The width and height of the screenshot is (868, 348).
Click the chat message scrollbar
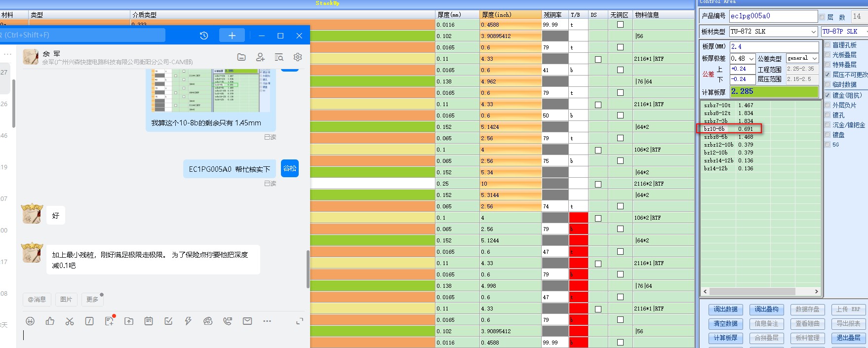(308, 269)
